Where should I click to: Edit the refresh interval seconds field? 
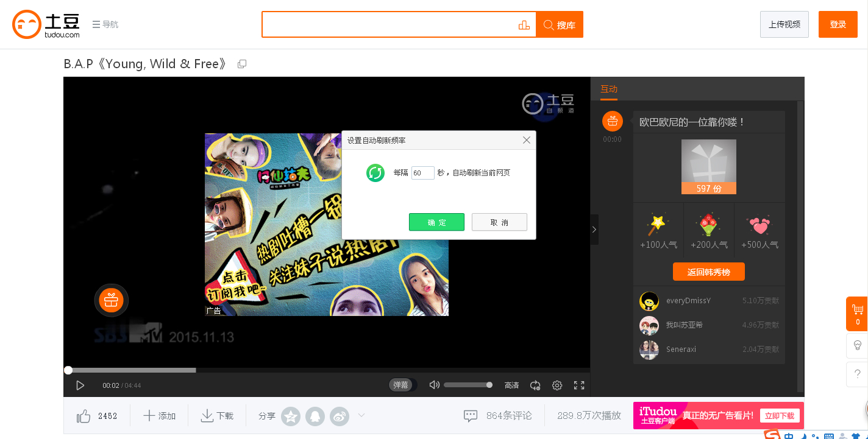[423, 173]
